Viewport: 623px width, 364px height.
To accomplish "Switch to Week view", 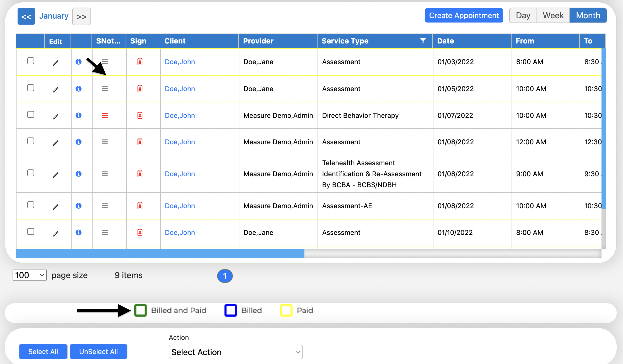I will click(x=553, y=15).
